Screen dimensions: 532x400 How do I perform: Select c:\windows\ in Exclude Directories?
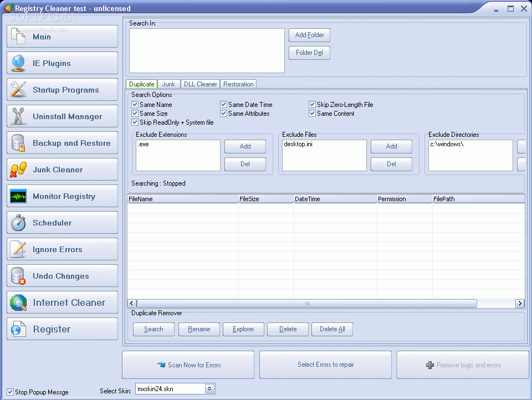point(447,144)
